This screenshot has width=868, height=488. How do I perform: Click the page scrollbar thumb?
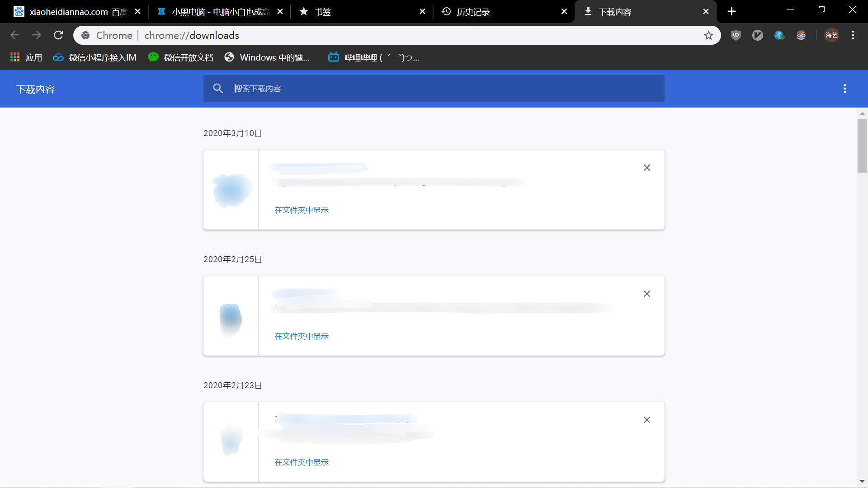862,145
